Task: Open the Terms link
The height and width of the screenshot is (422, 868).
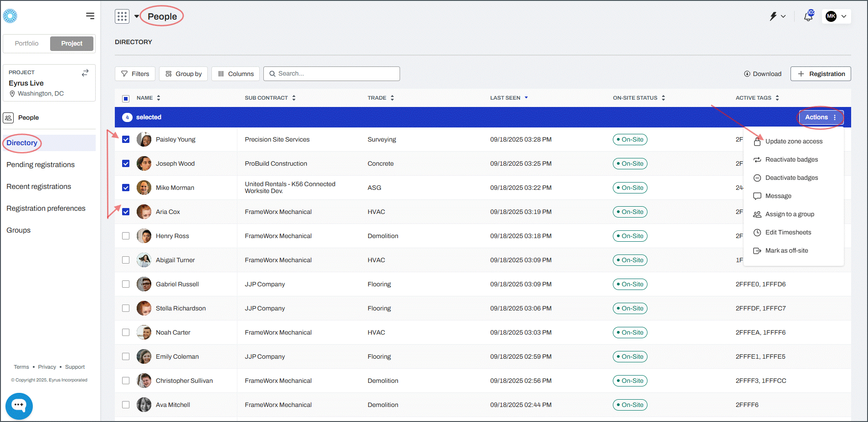Action: 21,367
